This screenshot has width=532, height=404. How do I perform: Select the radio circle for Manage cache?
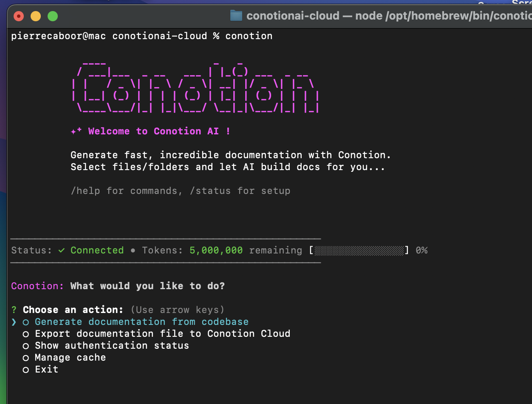(x=26, y=358)
